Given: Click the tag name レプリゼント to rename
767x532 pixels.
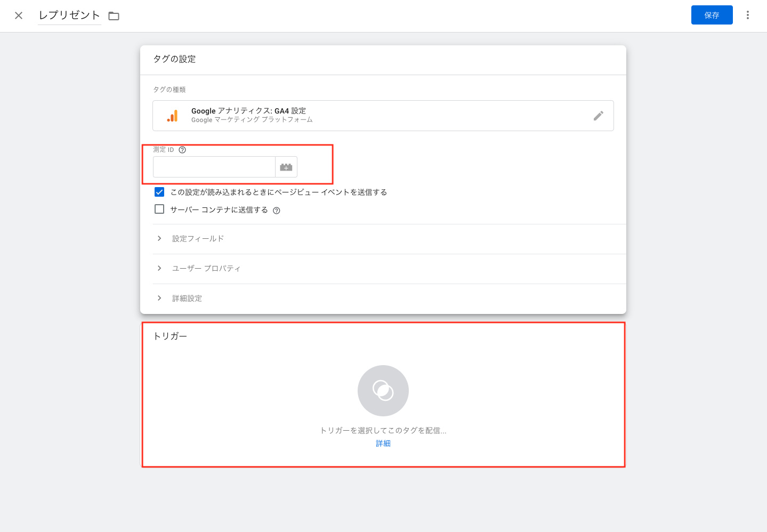Looking at the screenshot, I should click(69, 15).
